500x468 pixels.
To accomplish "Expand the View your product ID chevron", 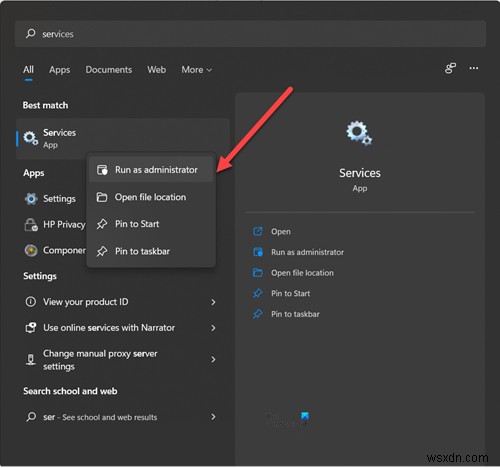I will click(213, 302).
